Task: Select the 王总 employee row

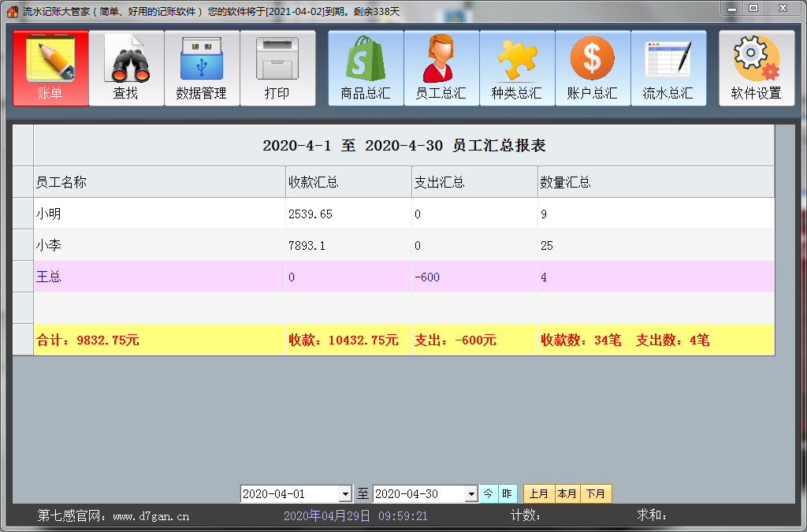Action: point(158,277)
